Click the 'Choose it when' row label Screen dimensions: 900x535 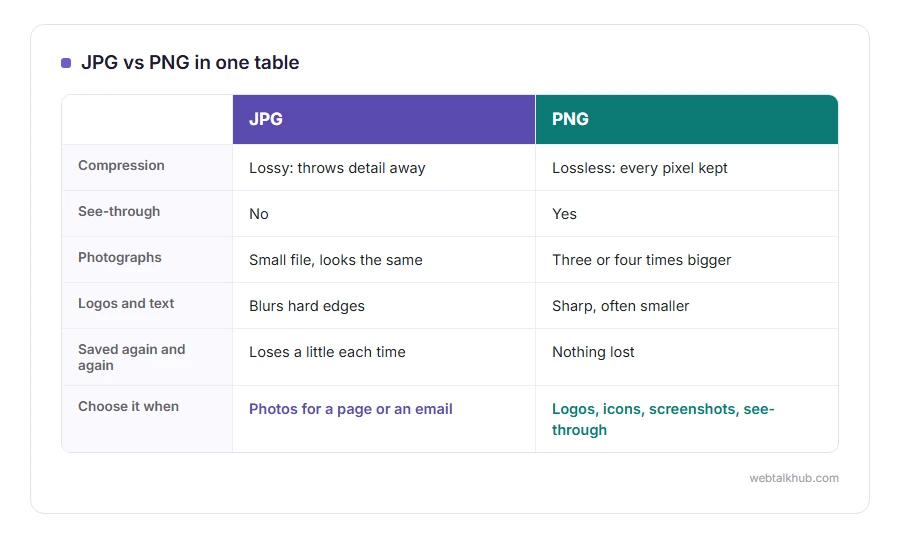tap(128, 406)
